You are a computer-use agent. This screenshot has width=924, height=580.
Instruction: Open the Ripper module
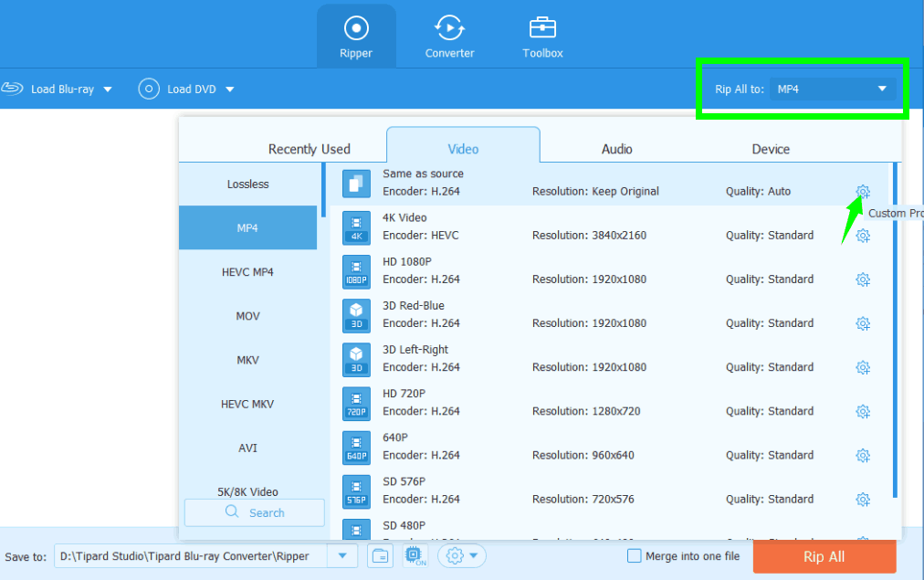pyautogui.click(x=356, y=37)
